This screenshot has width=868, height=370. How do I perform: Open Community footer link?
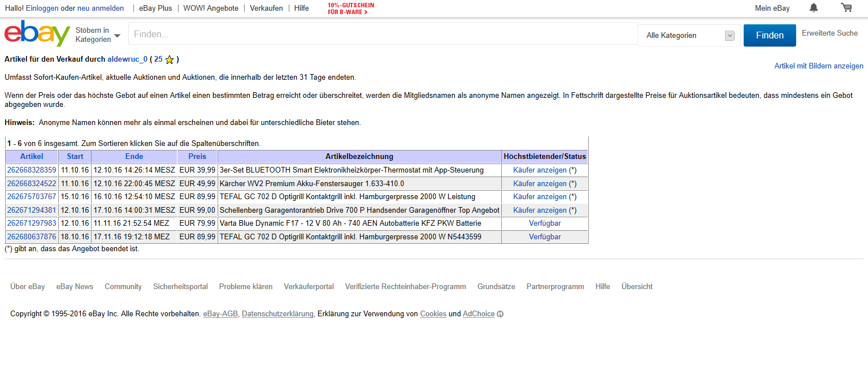coord(123,287)
